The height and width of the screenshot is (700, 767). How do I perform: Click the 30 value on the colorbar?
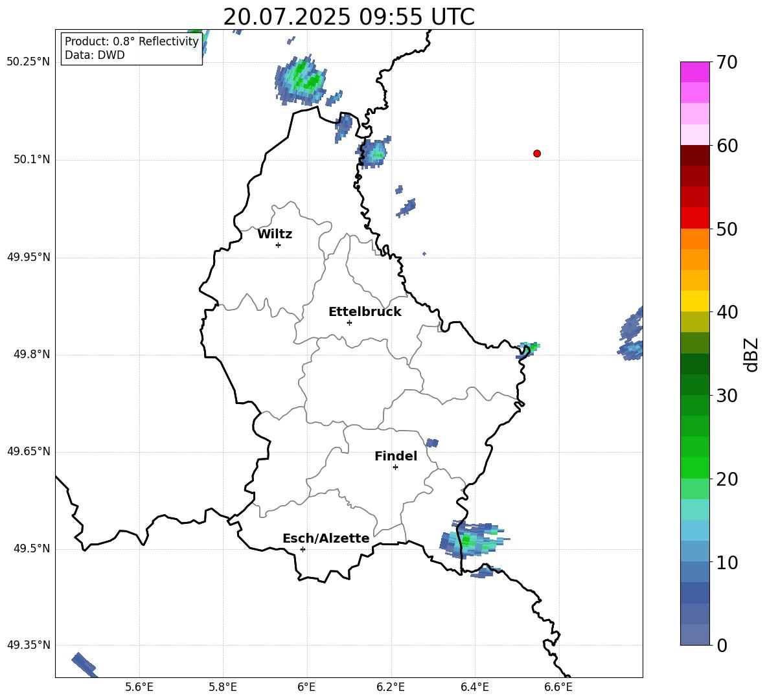727,396
